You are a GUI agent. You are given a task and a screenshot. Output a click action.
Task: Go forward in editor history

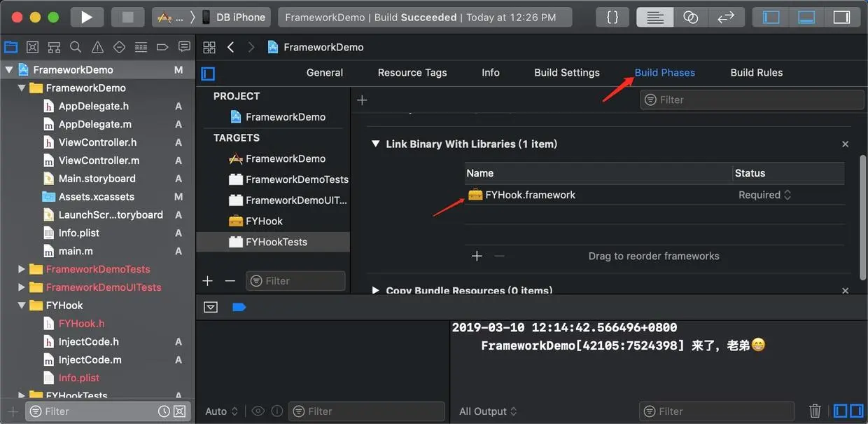(x=251, y=47)
